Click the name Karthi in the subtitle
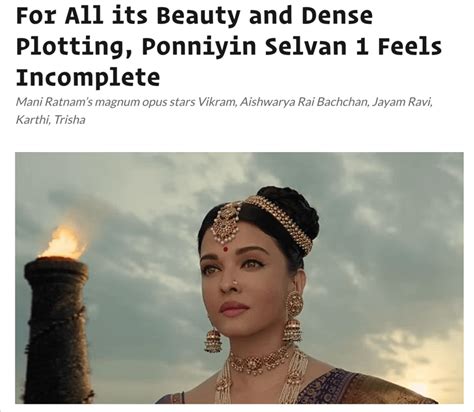 pos(33,119)
